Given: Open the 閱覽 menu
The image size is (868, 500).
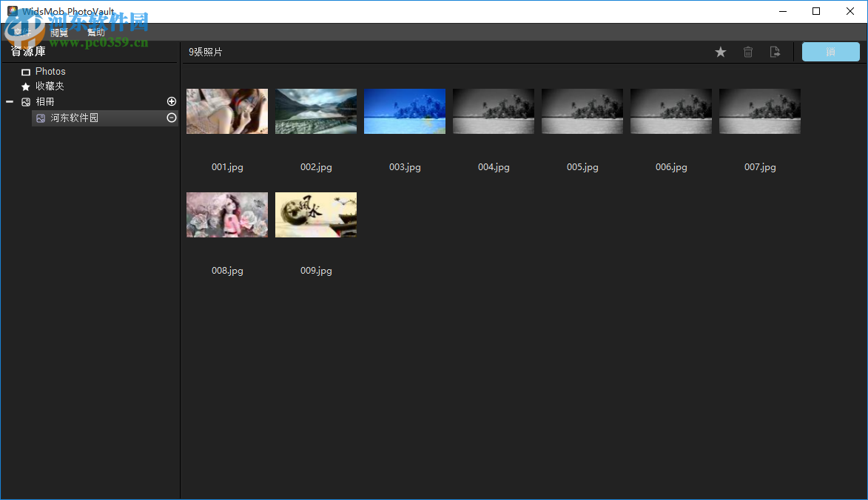Looking at the screenshot, I should 59,32.
